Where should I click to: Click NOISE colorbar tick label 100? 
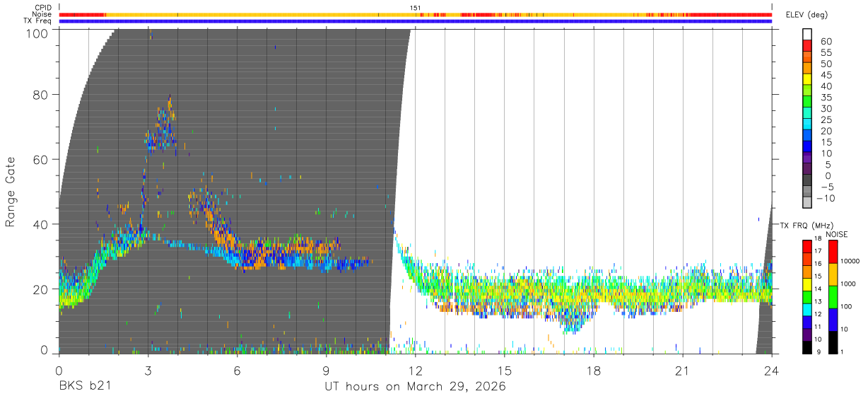pos(848,306)
